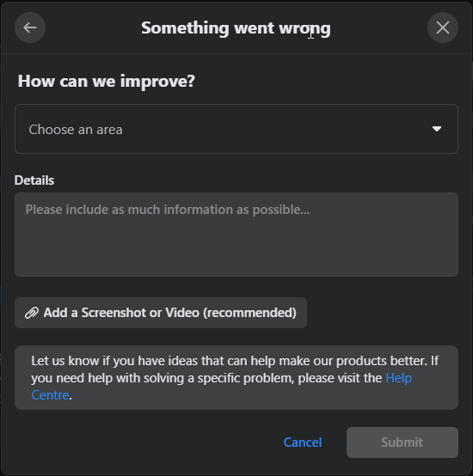Image resolution: width=473 pixels, height=476 pixels.
Task: Click the How can we improve heading
Action: 107,81
